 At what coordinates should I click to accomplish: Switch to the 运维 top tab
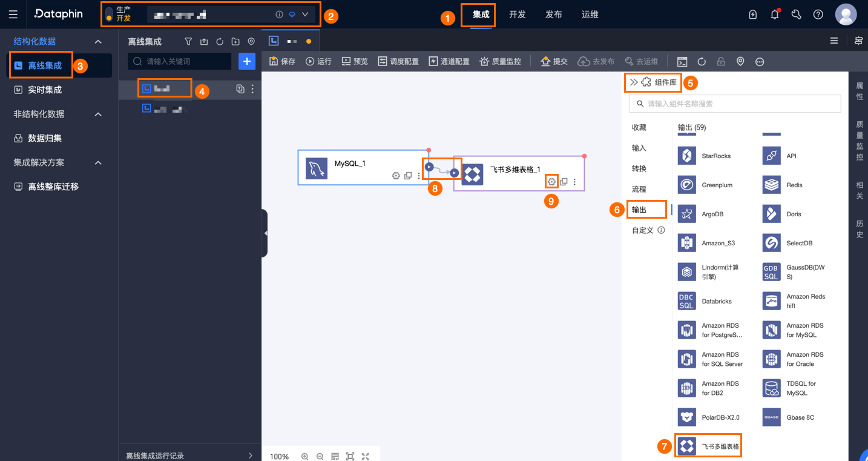(x=590, y=15)
